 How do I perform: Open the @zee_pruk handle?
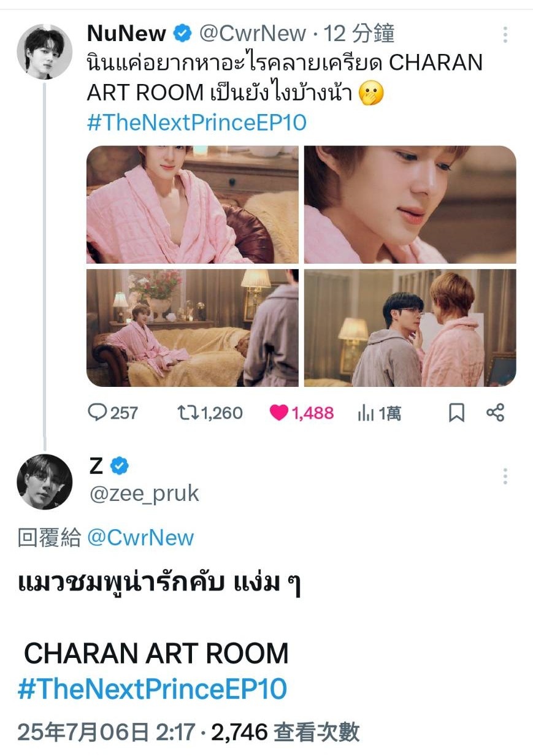(x=145, y=494)
